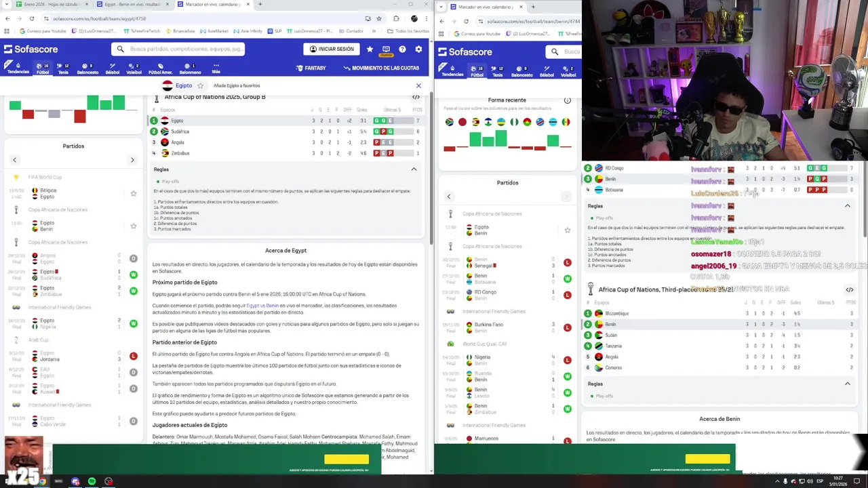Go to next matches in Egypt Partidos
The height and width of the screenshot is (488, 868).
point(132,160)
